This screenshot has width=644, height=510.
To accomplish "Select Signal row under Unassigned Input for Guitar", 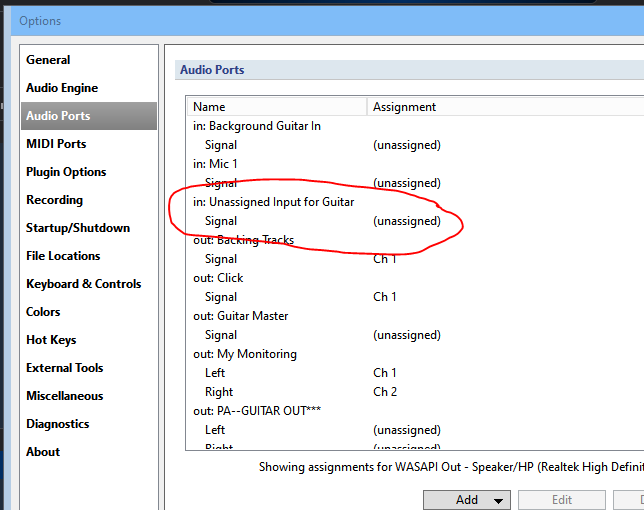I will pos(416,221).
